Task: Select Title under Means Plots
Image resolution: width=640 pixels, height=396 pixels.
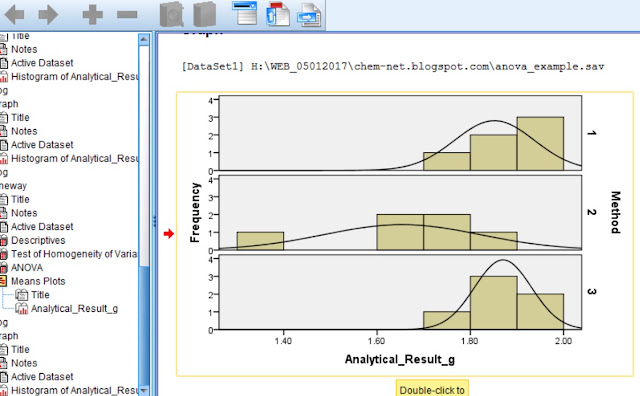Action: click(40, 295)
